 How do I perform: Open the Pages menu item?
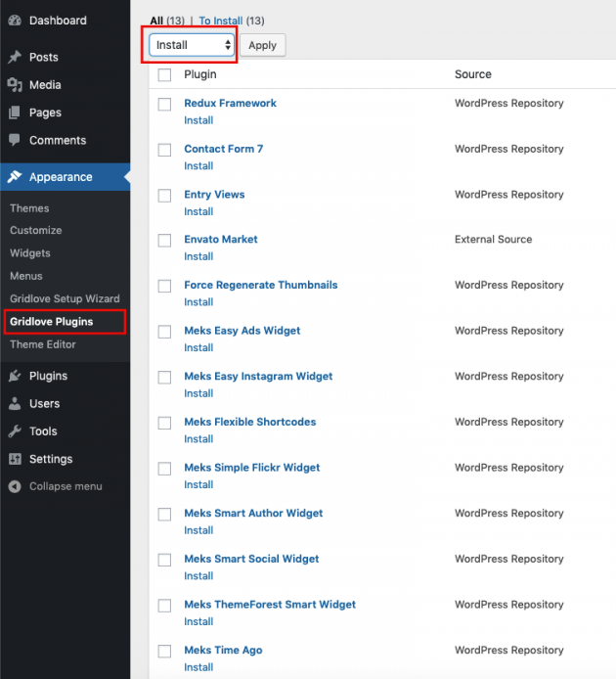pos(45,113)
